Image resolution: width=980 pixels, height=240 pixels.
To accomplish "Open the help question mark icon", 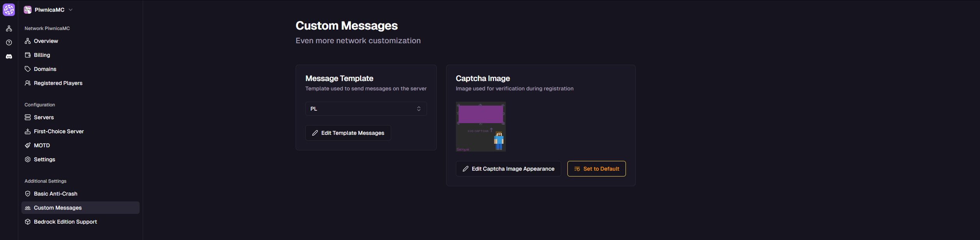I will pyautogui.click(x=9, y=42).
